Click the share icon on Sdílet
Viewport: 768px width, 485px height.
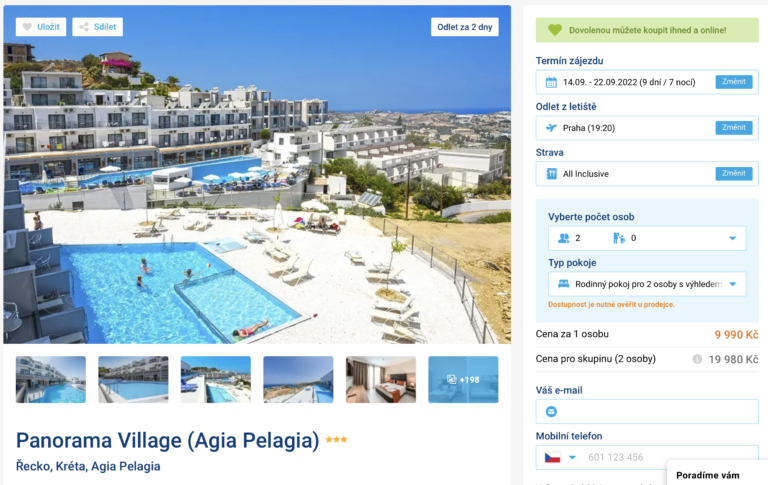[84, 27]
